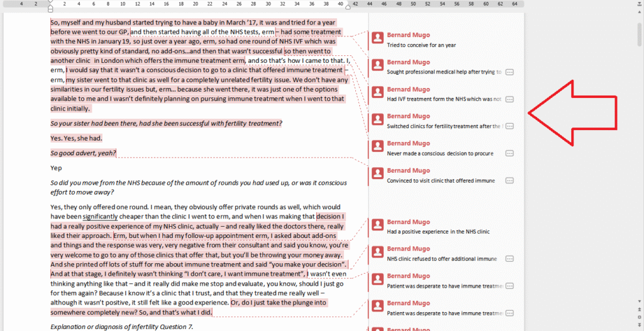The width and height of the screenshot is (644, 331).
Task: Click the right indent marker on the ruler
Action: 348,7
